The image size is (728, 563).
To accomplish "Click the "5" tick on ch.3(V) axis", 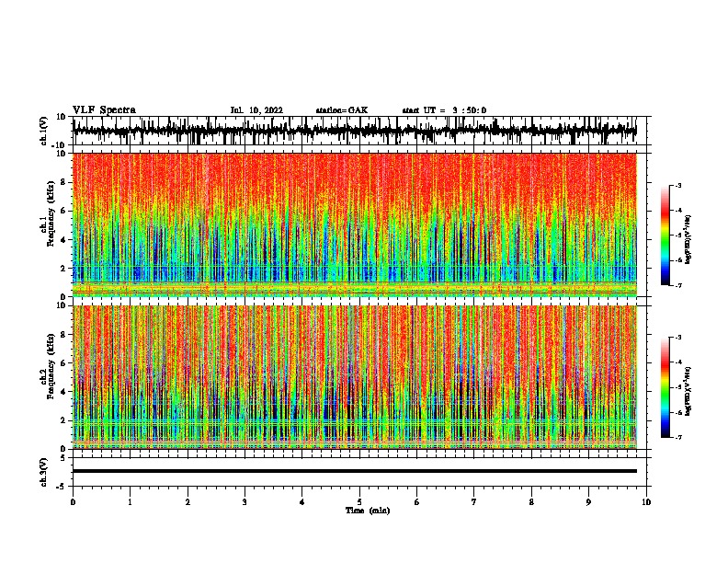I will pyautogui.click(x=63, y=458).
